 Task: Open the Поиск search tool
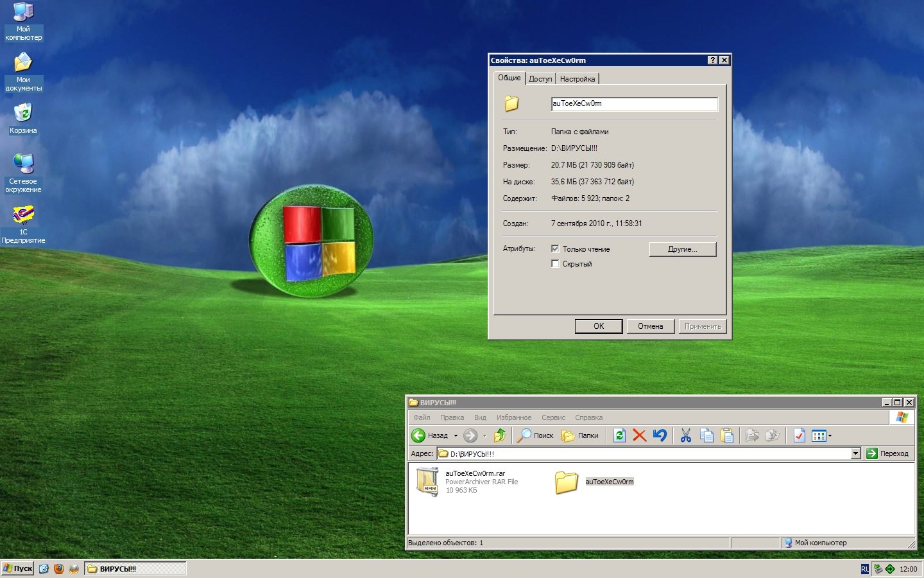click(536, 435)
